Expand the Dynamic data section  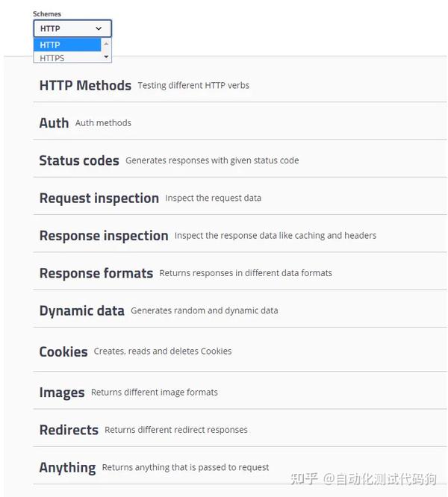pyautogui.click(x=81, y=310)
